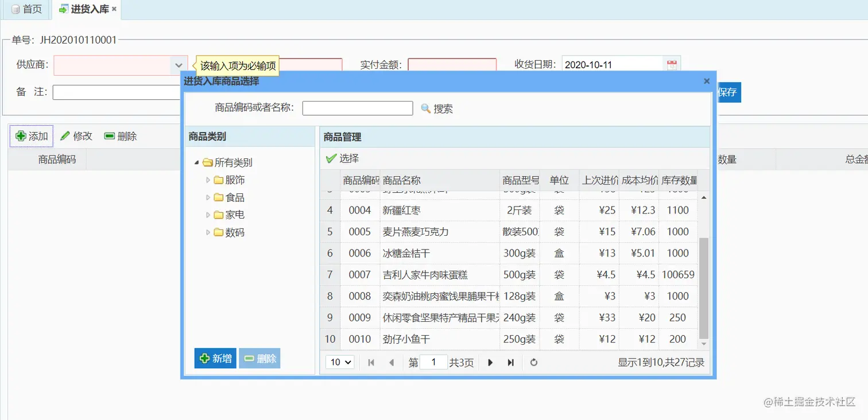Image resolution: width=868 pixels, height=420 pixels.
Task: Click the 商品名称 column header
Action: [x=440, y=180]
